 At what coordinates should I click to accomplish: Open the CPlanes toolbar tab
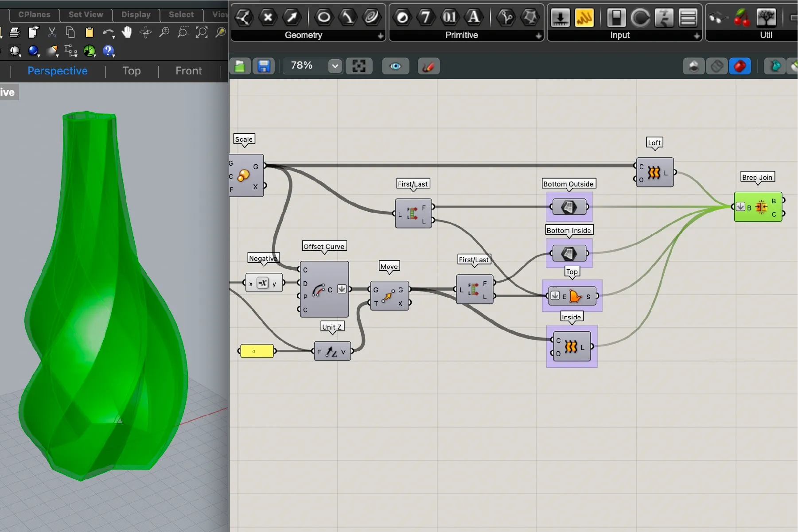(x=34, y=15)
